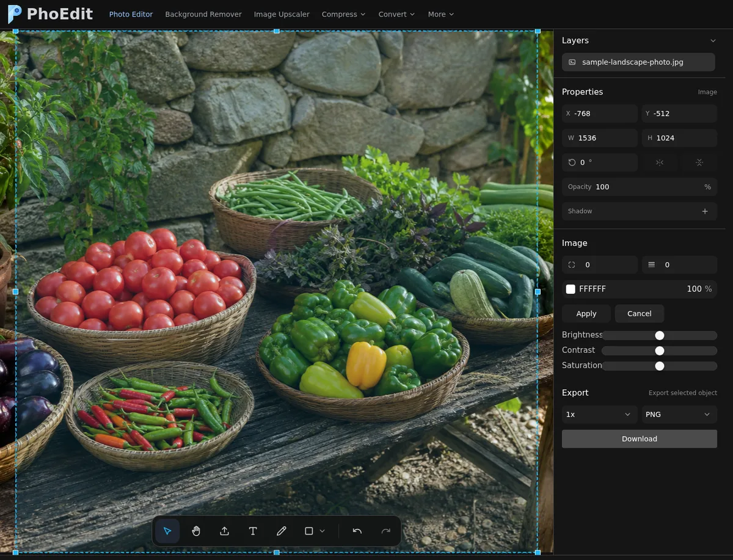
Task: Collapse the Layers panel chevron
Action: (713, 40)
